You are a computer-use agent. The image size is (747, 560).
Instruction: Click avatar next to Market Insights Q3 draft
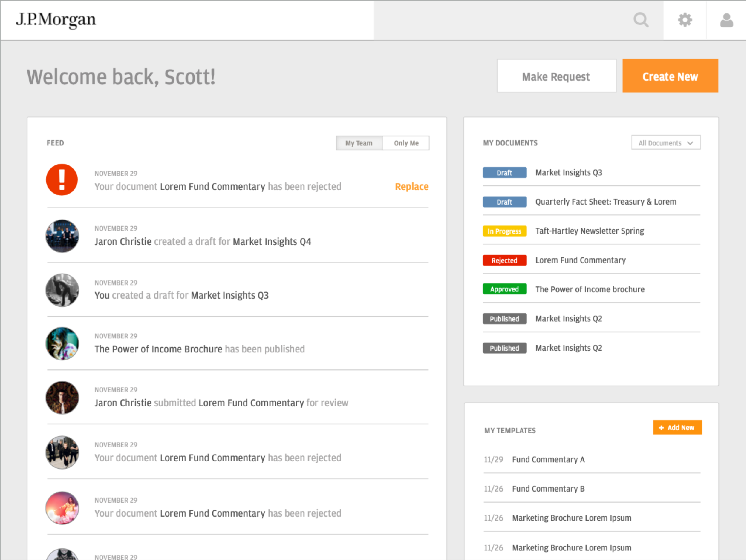(x=62, y=290)
